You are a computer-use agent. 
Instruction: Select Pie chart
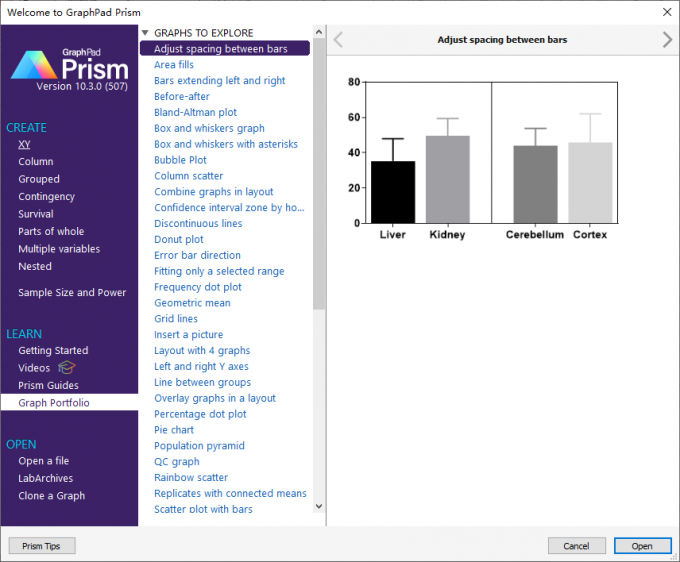174,430
